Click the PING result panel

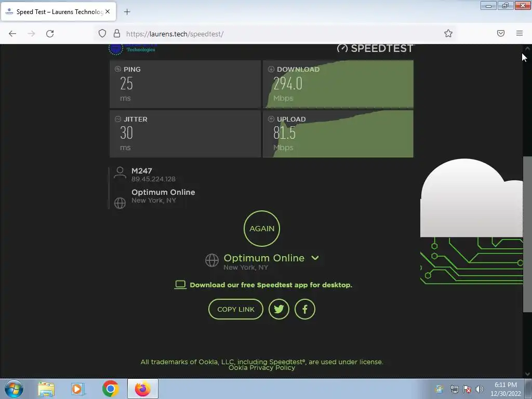click(185, 84)
